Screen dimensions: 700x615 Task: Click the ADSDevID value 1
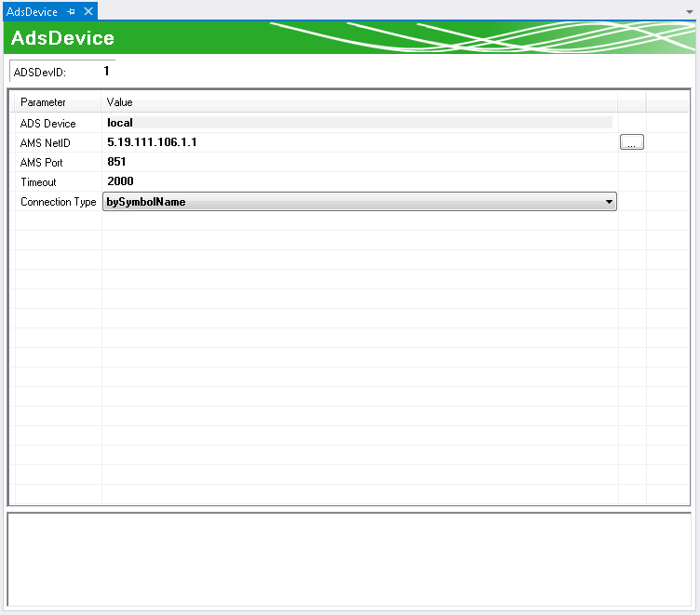coord(106,71)
